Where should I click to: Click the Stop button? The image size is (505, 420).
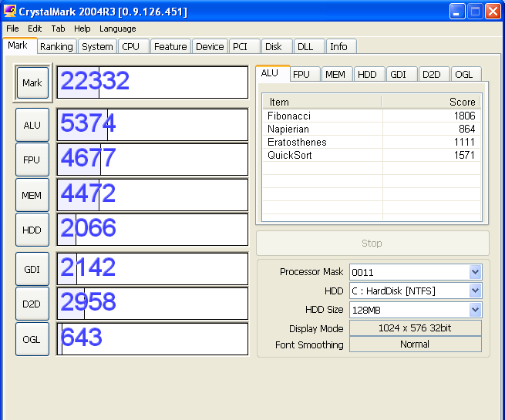[x=372, y=243]
